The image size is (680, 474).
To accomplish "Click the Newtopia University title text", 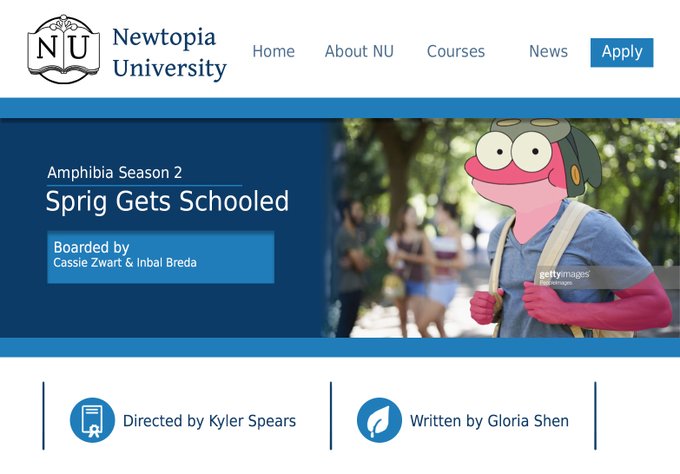I will point(169,53).
